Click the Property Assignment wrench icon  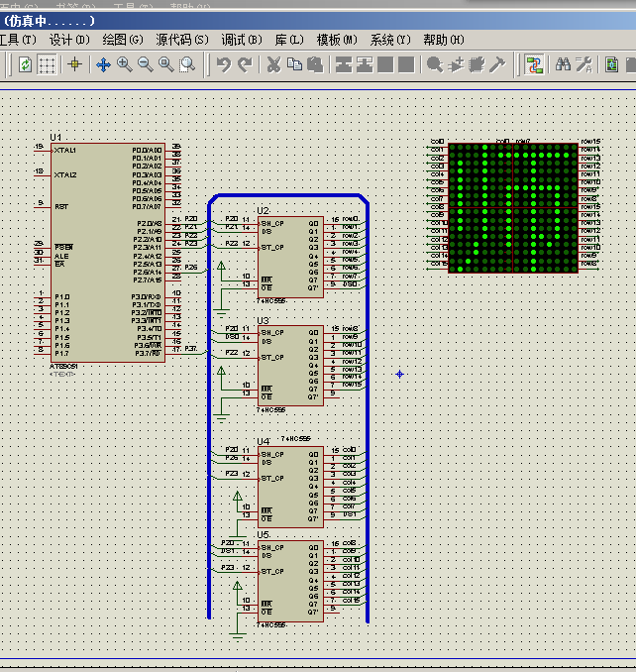click(584, 64)
